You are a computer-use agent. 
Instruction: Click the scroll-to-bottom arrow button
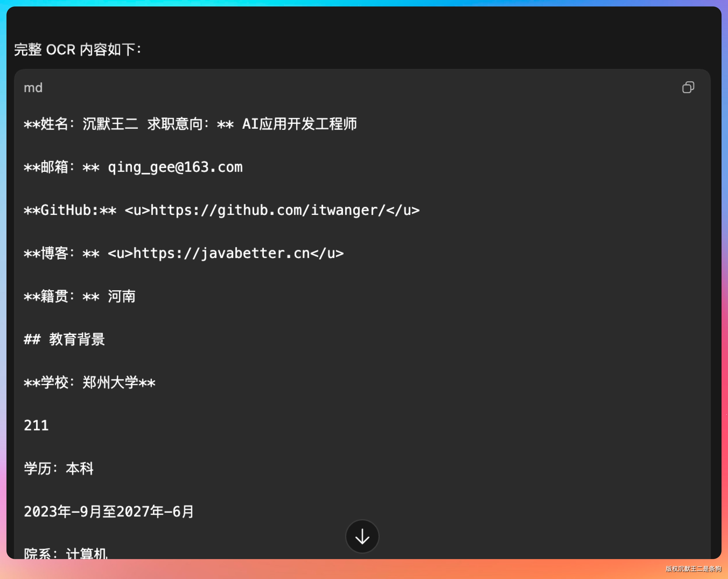[x=362, y=536]
